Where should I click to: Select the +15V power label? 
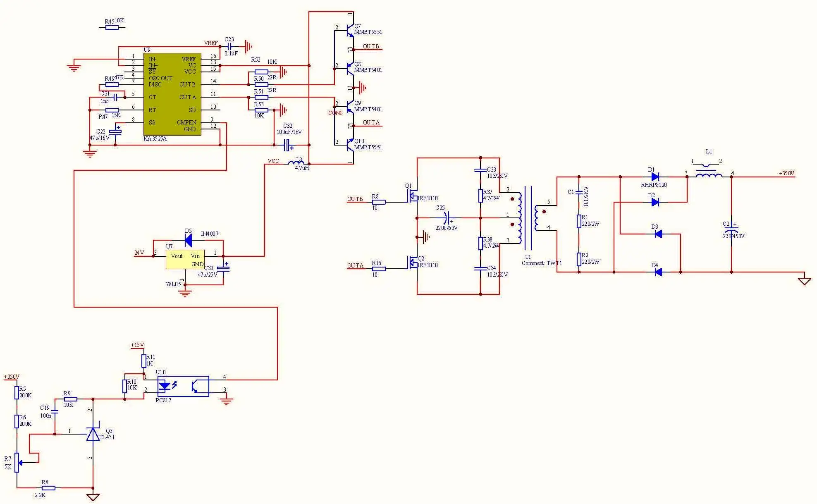click(137, 345)
